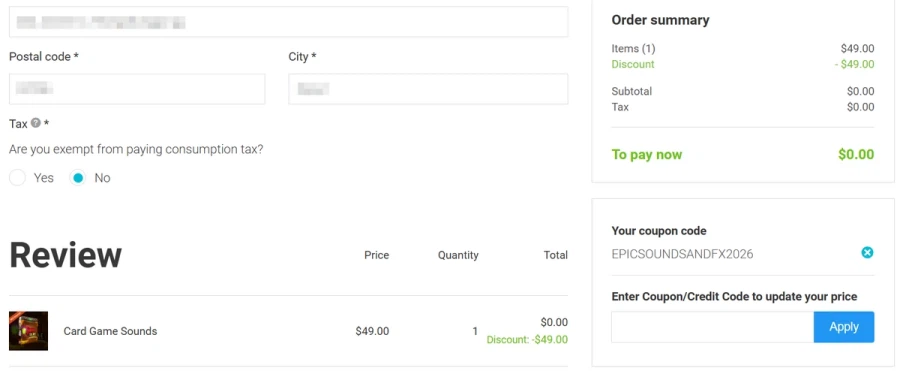Click the Order summary heading

tap(660, 20)
